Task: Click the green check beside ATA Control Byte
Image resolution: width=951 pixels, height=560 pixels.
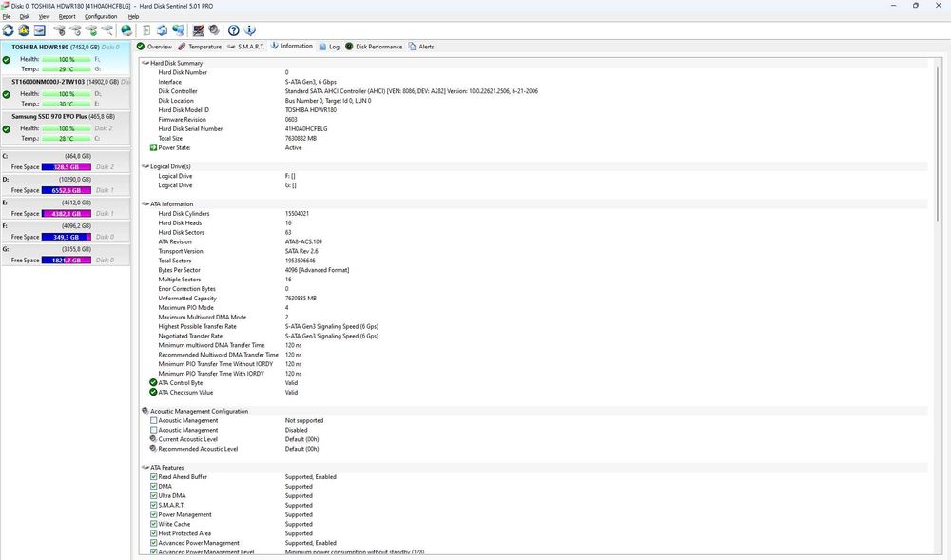Action: 153,382
